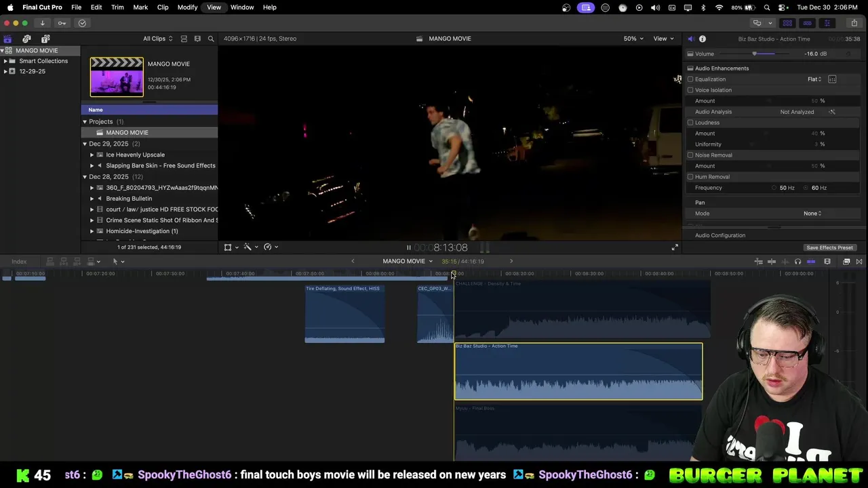This screenshot has height=488, width=868.
Task: Enable the Volume checkbox
Action: point(690,54)
